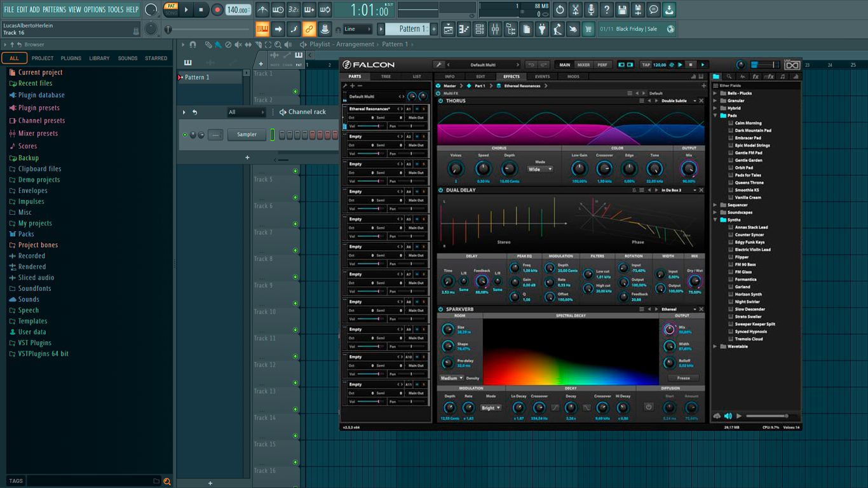Expand the Wavetable folder

pos(715,346)
